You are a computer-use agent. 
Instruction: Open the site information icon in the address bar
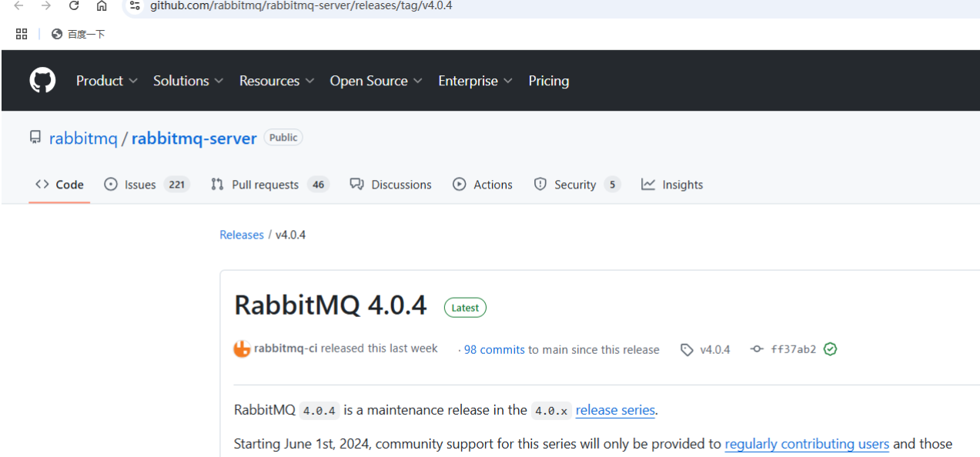[x=135, y=5]
